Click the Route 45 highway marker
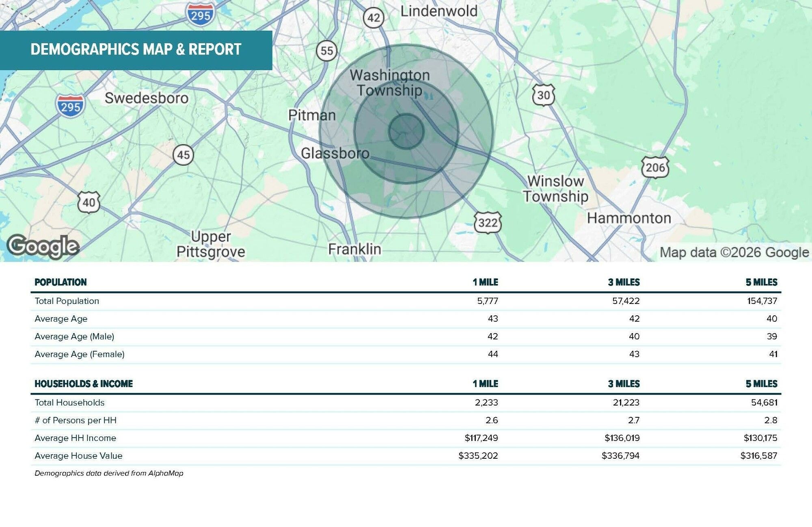The height and width of the screenshot is (527, 812). coord(183,155)
